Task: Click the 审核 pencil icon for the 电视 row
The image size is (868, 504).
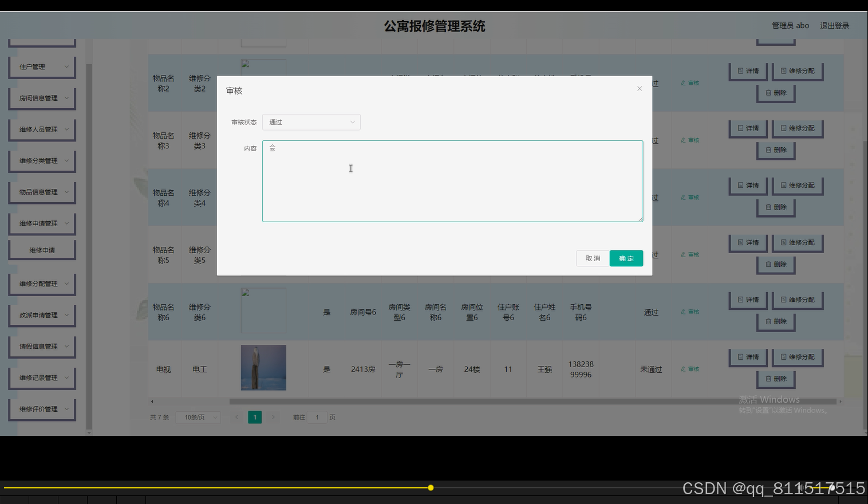Action: point(689,369)
